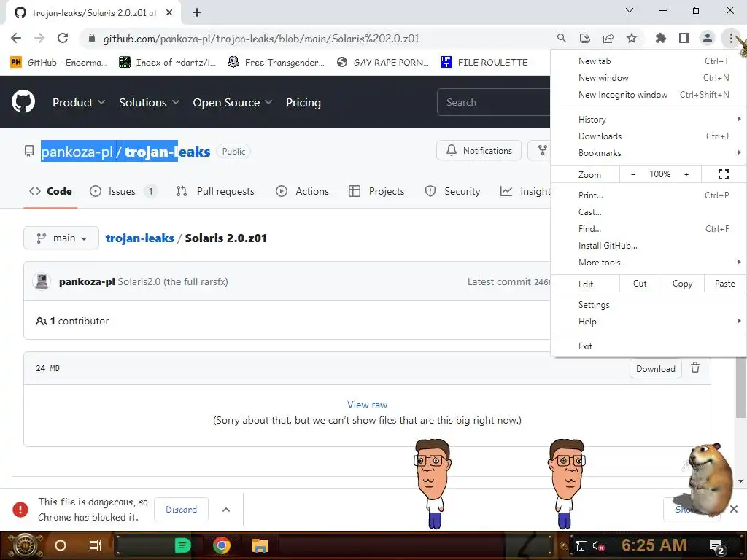Open the main branch selector
Screen dimensions: 747x560
[61, 238]
